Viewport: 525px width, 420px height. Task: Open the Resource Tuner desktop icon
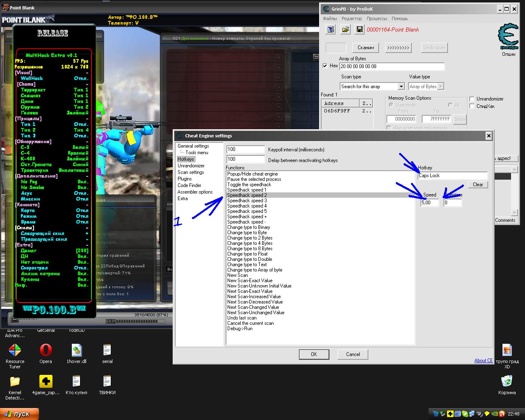(x=15, y=350)
